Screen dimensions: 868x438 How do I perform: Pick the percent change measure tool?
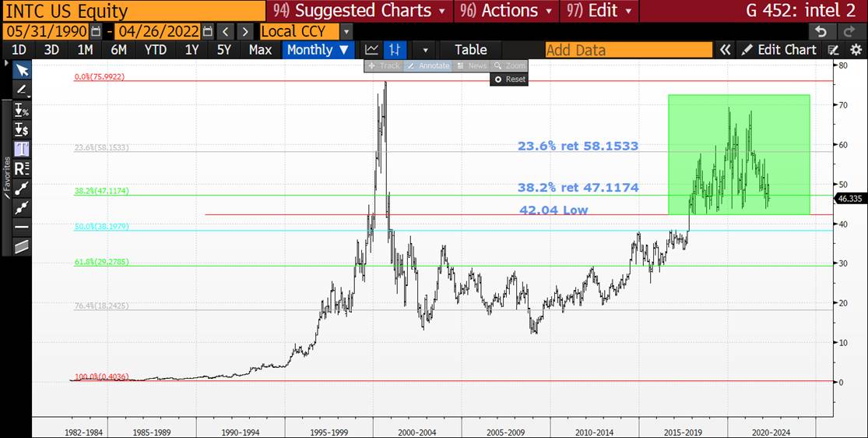click(x=22, y=110)
